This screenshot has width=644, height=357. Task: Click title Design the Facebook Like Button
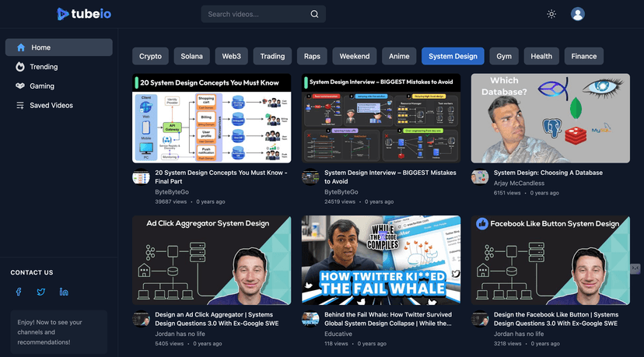tap(556, 319)
